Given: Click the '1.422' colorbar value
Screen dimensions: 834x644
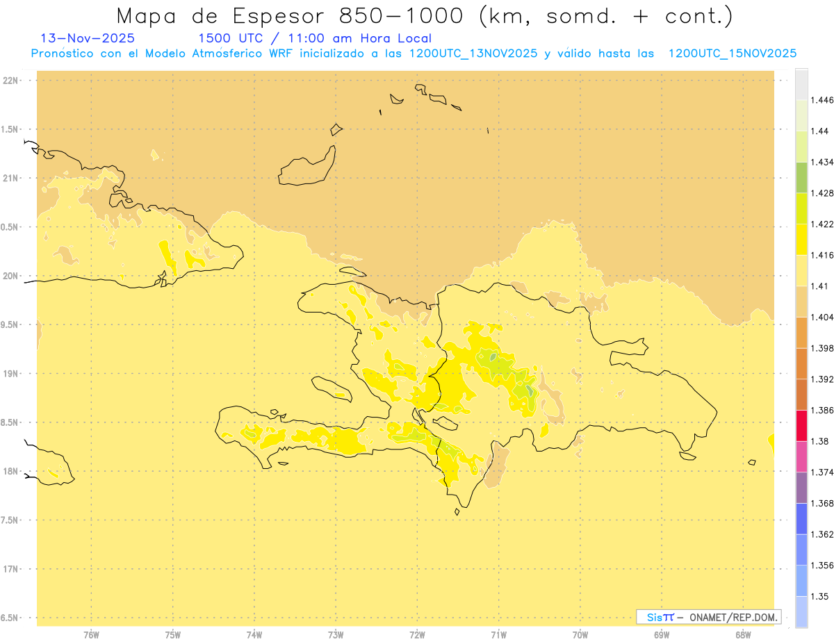Looking at the screenshot, I should 822,224.
